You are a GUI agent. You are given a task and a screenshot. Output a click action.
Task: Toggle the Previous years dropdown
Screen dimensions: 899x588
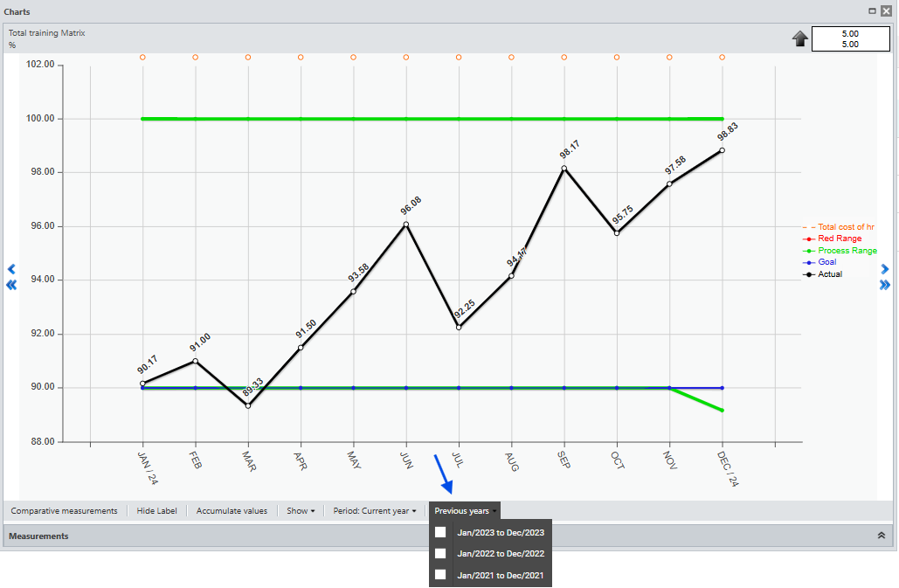[x=466, y=511]
